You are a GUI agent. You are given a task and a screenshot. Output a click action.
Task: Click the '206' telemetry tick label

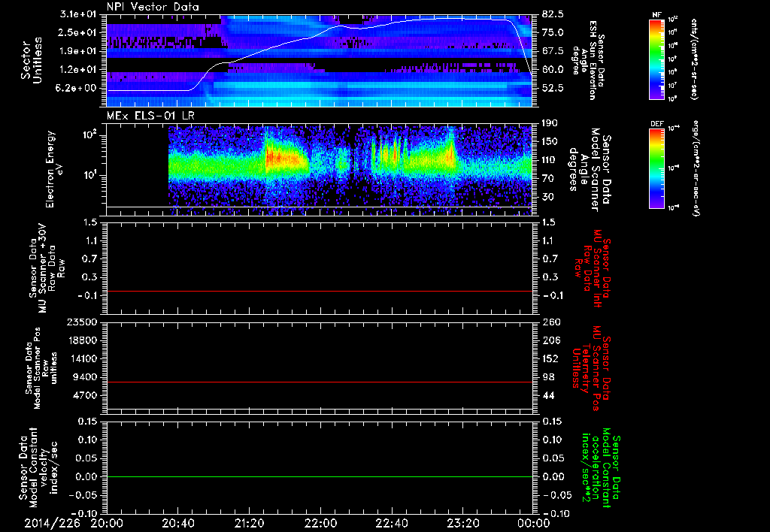[551, 340]
